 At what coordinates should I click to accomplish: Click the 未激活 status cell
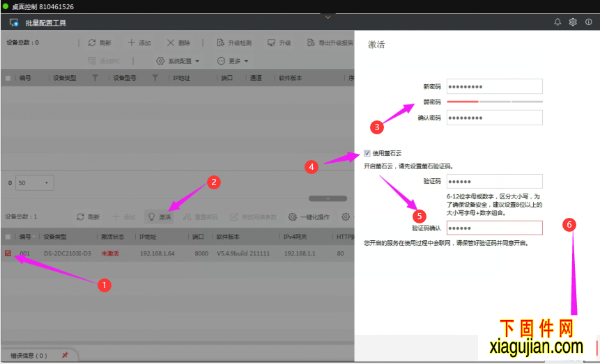(x=110, y=253)
